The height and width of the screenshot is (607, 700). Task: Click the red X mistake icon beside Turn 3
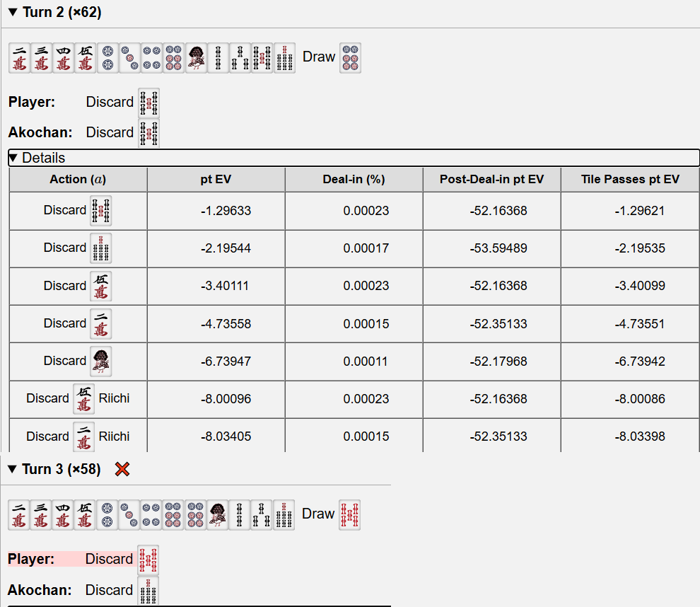(122, 469)
